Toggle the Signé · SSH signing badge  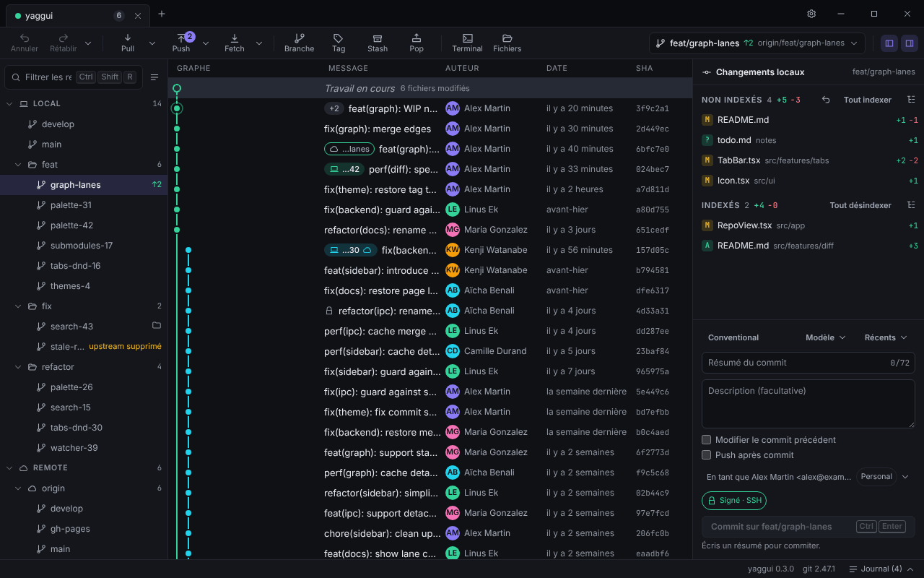[734, 500]
